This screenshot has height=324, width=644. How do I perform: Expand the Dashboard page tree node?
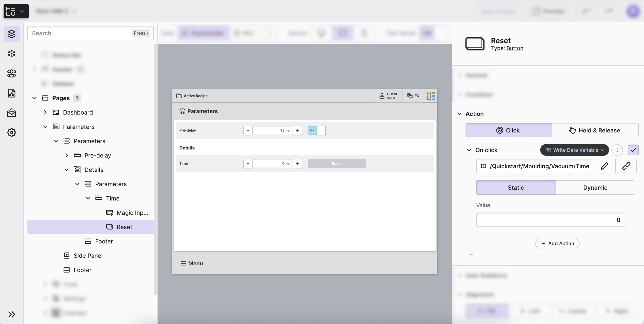[x=45, y=112]
